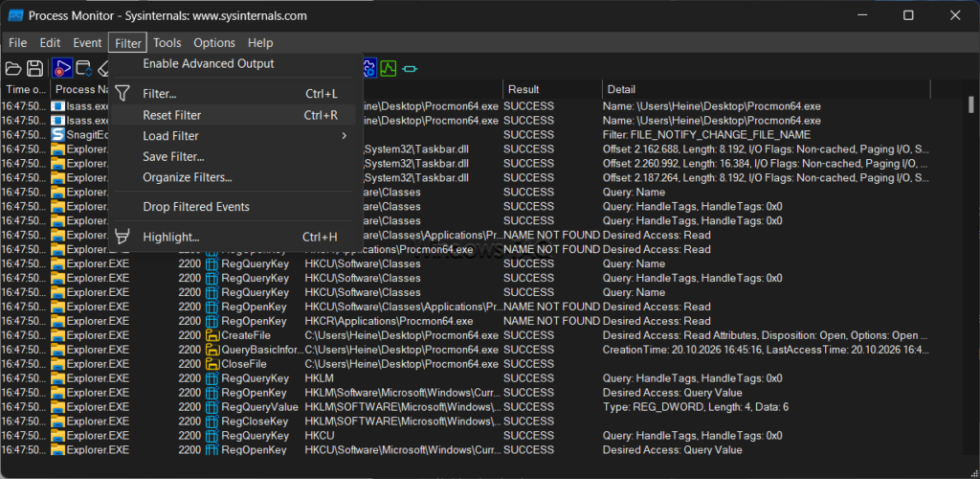Click the RegQueryValue operation icon
This screenshot has width=980, height=479.
(212, 407)
